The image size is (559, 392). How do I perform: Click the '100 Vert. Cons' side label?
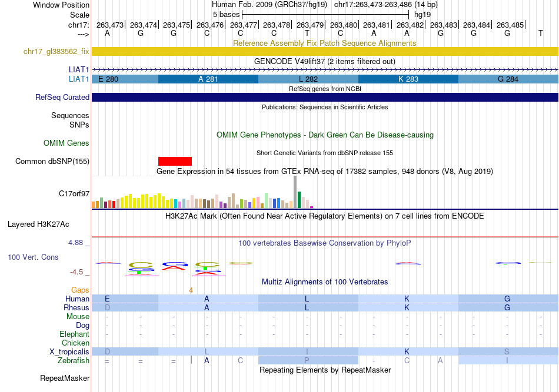(x=33, y=257)
